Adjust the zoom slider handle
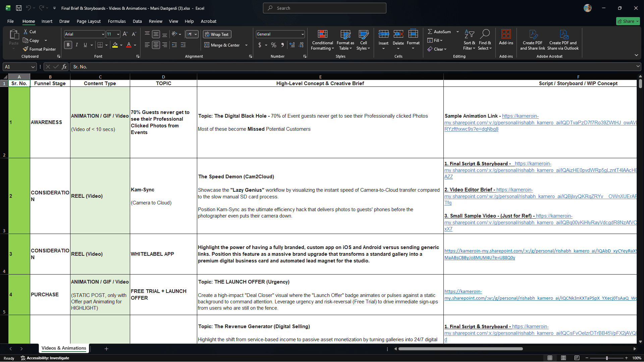644x362 pixels. point(607,358)
